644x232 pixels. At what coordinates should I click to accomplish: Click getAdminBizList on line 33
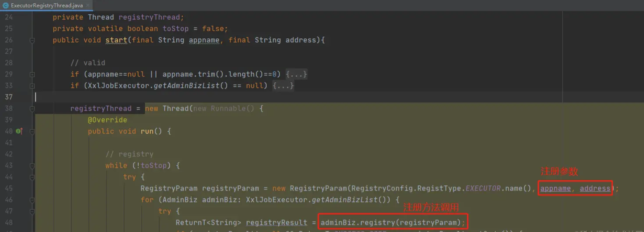point(187,86)
